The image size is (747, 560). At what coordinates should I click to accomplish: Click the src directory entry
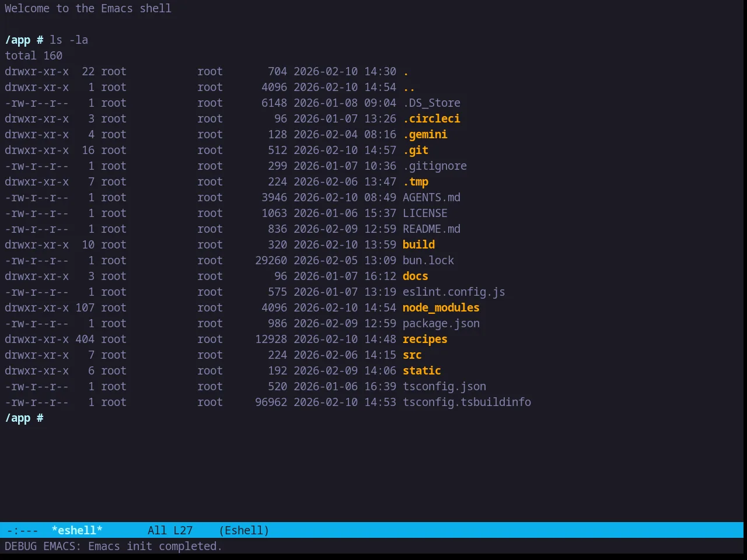412,355
